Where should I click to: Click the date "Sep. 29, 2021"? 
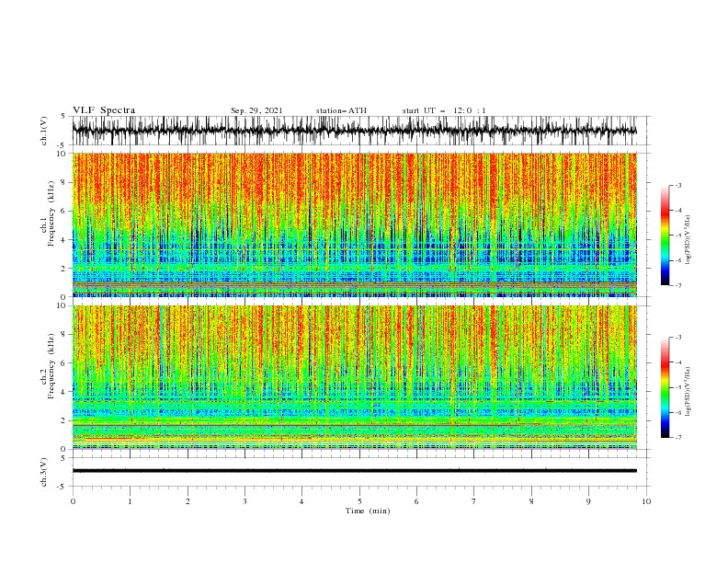(x=256, y=110)
